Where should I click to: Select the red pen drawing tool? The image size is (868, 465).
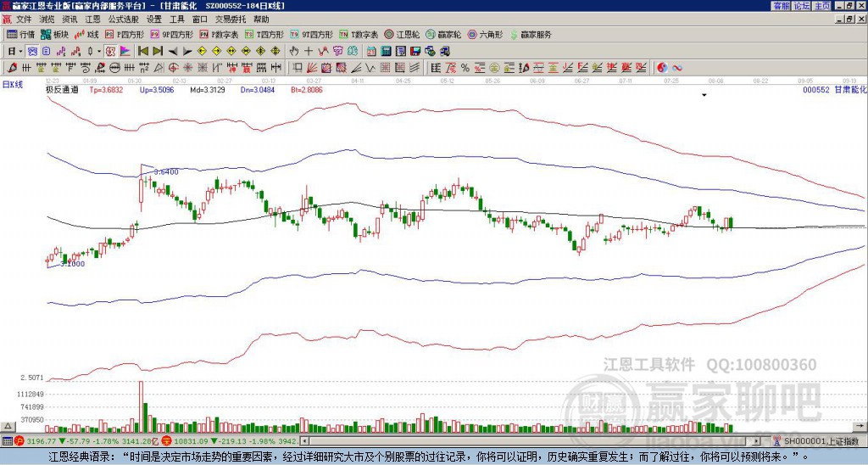pyautogui.click(x=11, y=68)
